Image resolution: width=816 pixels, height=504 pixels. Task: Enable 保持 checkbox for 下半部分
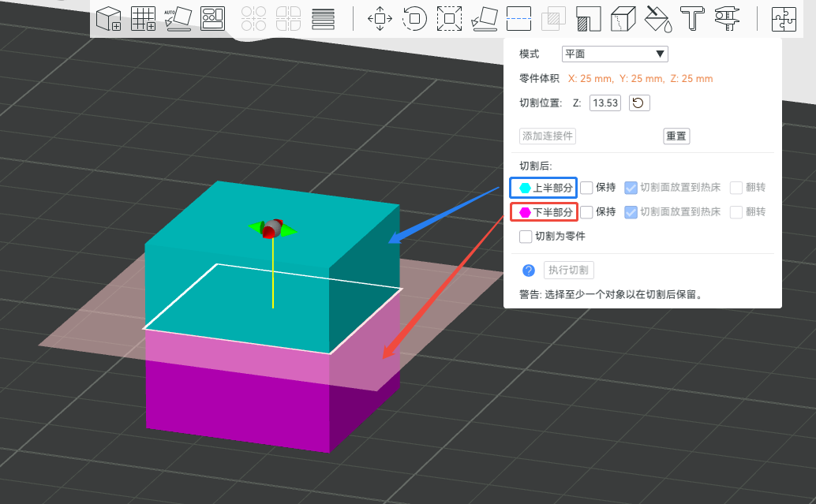[x=586, y=212]
